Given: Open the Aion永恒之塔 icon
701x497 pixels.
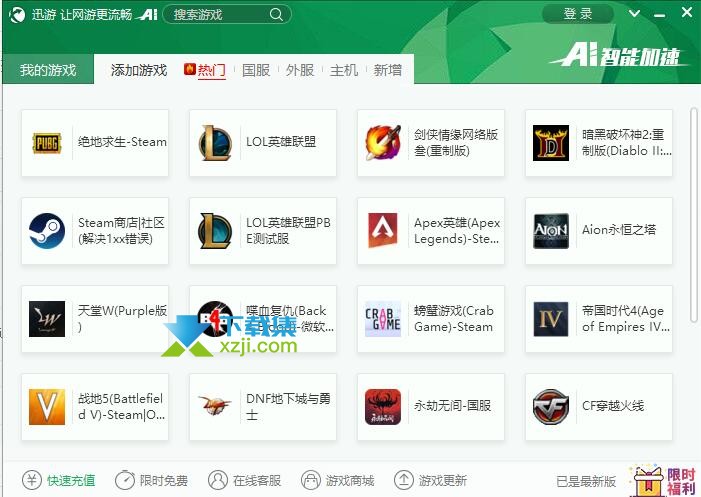Looking at the screenshot, I should (551, 231).
